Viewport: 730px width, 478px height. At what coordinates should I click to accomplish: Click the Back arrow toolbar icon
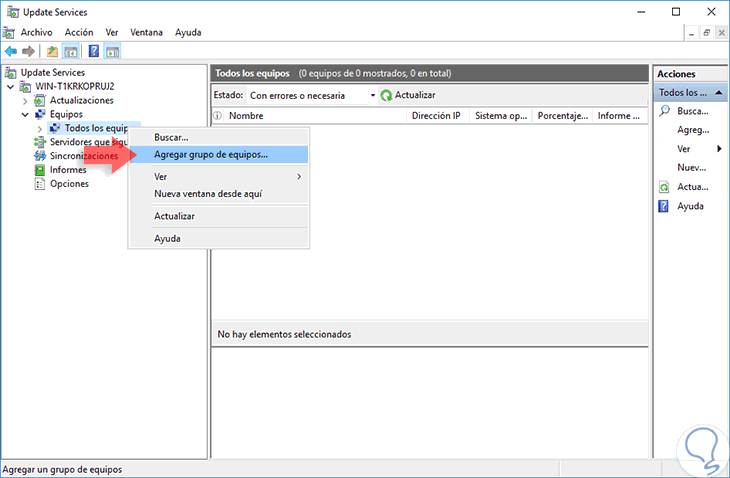pyautogui.click(x=11, y=51)
